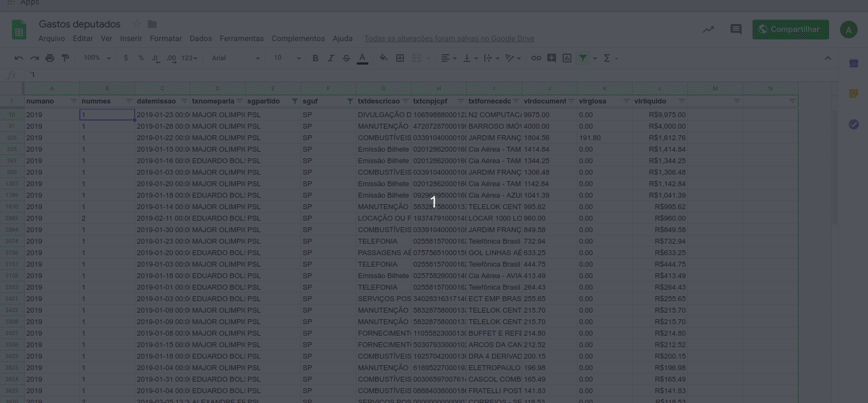Insert a chart using toolbar icon
The width and height of the screenshot is (868, 403).
tap(567, 58)
